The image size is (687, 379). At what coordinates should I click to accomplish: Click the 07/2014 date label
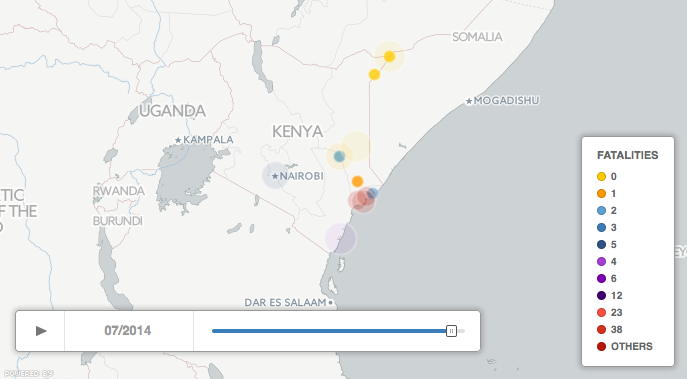pyautogui.click(x=127, y=330)
